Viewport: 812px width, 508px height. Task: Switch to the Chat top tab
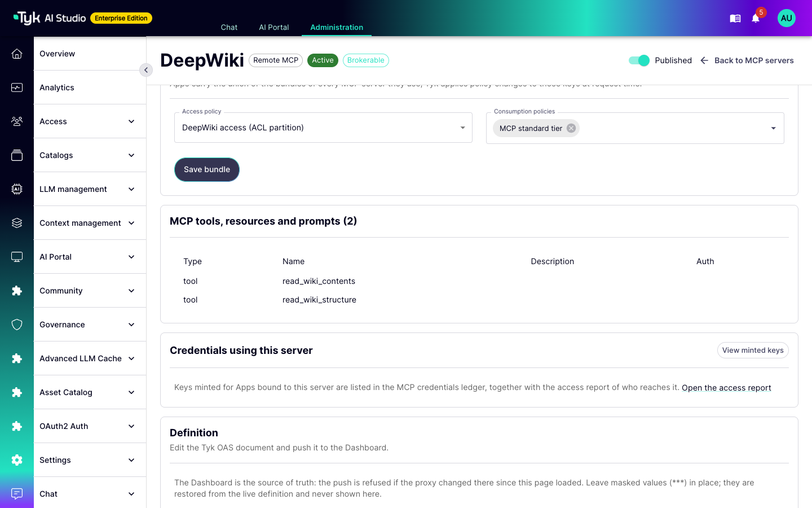tap(229, 27)
